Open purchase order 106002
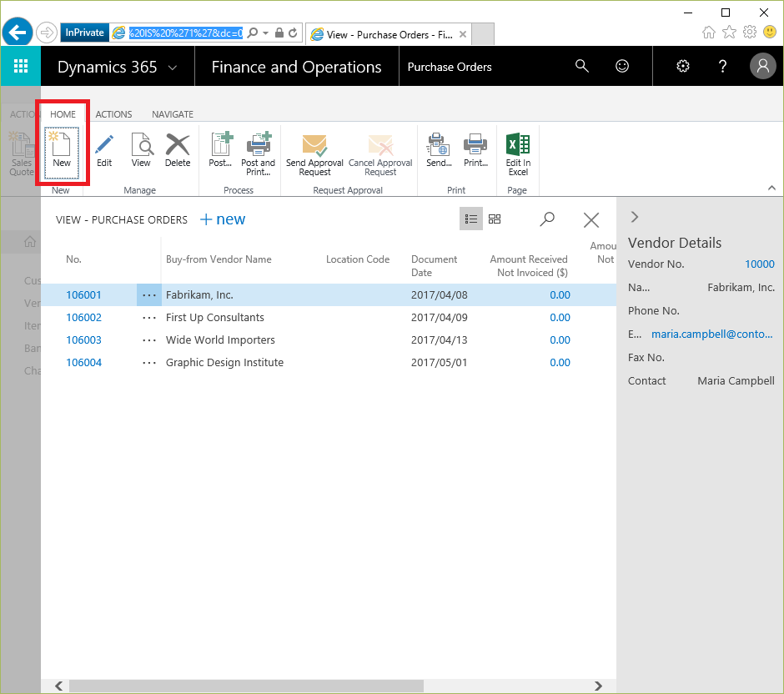The height and width of the screenshot is (694, 784). point(83,318)
